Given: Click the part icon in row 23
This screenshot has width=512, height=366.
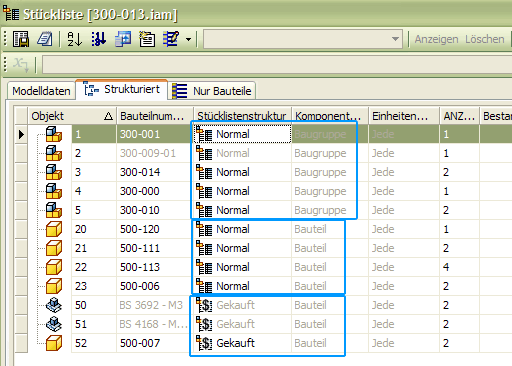Looking at the screenshot, I should [54, 286].
